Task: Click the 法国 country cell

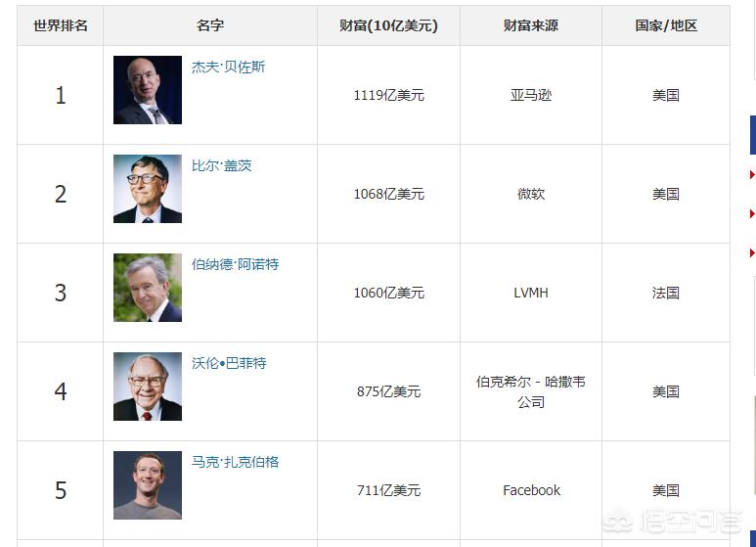Action: pos(666,293)
